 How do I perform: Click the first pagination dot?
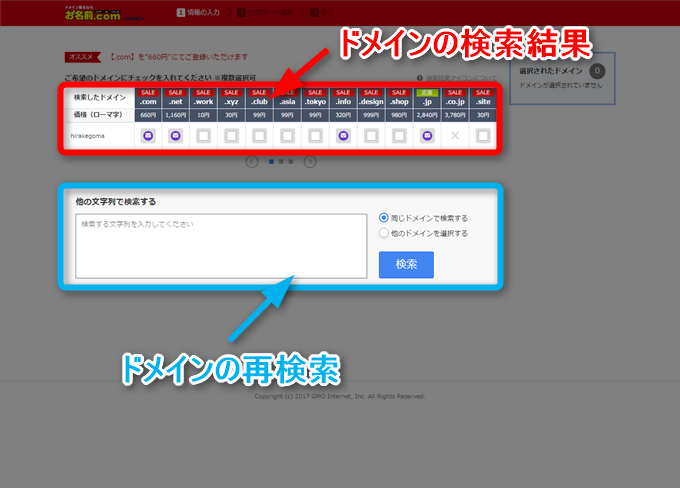point(271,162)
